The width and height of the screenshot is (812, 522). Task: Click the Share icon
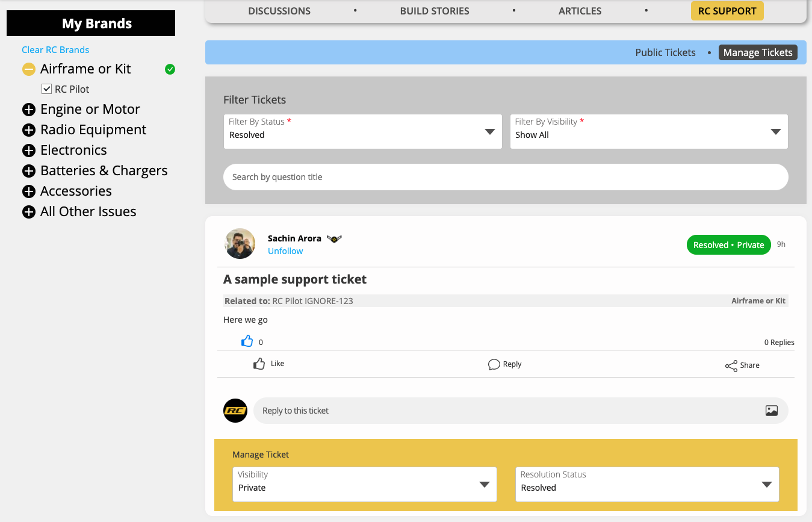(731, 366)
